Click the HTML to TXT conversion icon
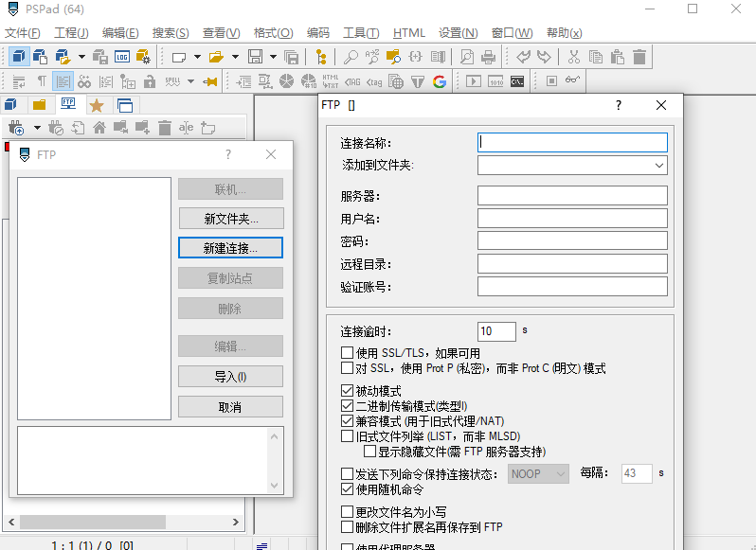The image size is (756, 550). click(331, 81)
